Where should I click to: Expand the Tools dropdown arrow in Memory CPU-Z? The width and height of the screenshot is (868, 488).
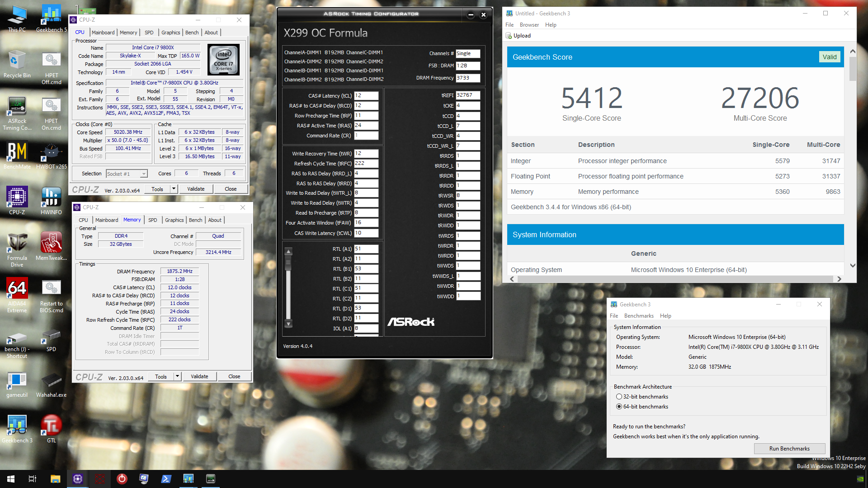point(177,376)
